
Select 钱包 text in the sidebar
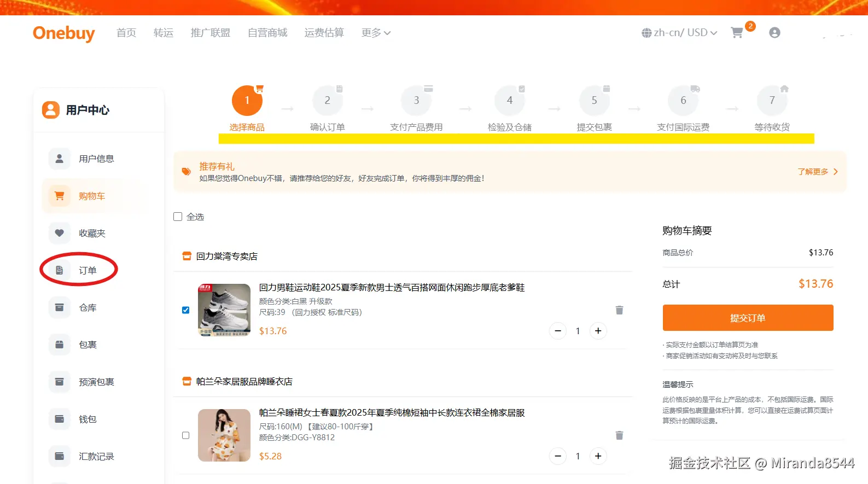pyautogui.click(x=88, y=419)
